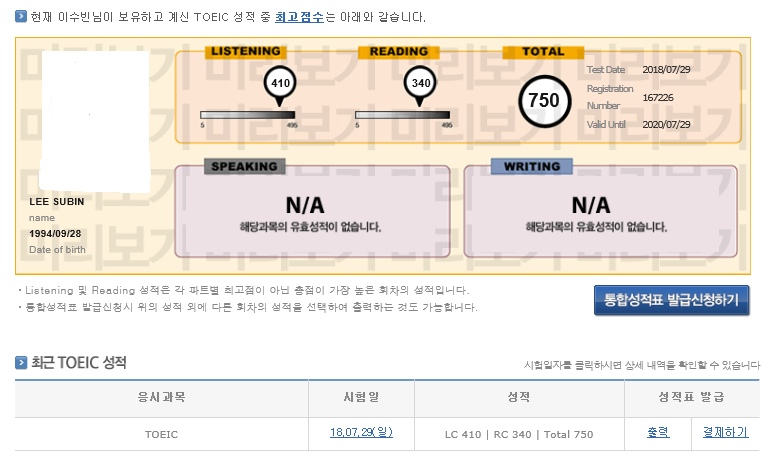The image size is (768, 461).
Task: Click the valid until date 2020/07/29
Action: tap(666, 124)
